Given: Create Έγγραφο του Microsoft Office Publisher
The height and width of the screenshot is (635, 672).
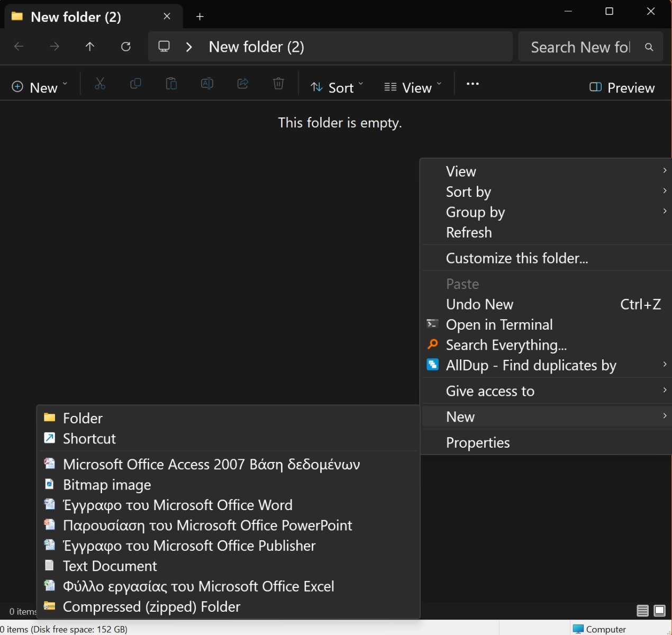Looking at the screenshot, I should [229, 546].
